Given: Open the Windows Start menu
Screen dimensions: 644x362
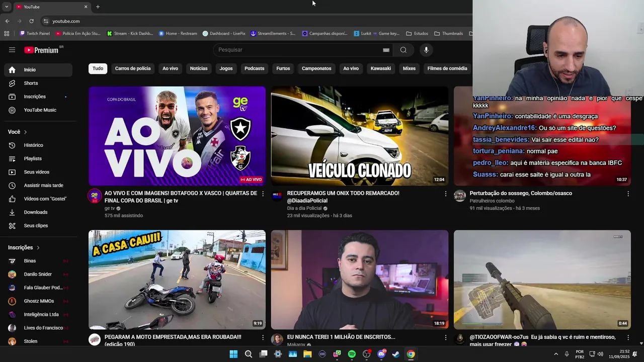Looking at the screenshot, I should pos(233,354).
